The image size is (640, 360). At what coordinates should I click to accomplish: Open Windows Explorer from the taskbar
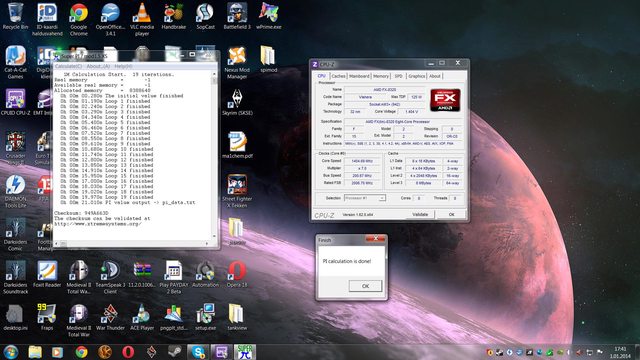tap(35, 352)
